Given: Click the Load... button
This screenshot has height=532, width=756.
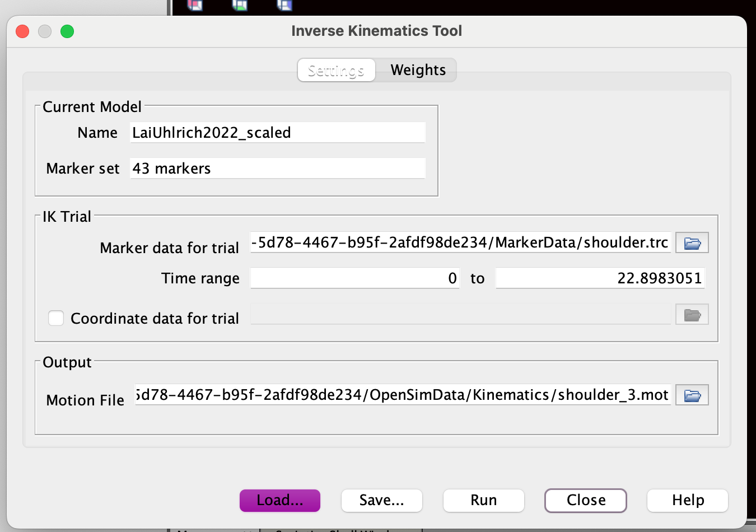Looking at the screenshot, I should 280,500.
